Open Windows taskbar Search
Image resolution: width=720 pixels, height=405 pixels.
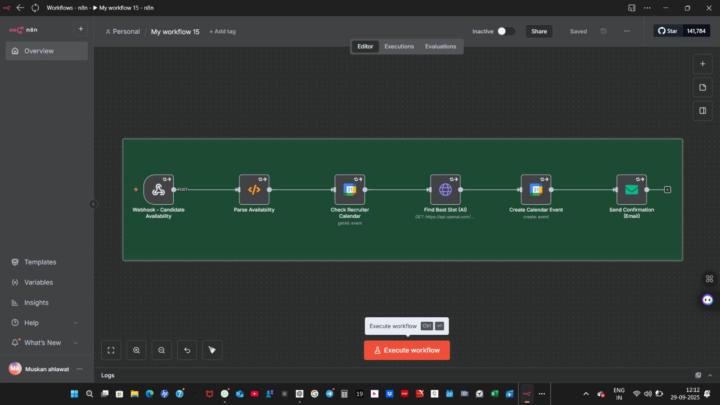90,394
